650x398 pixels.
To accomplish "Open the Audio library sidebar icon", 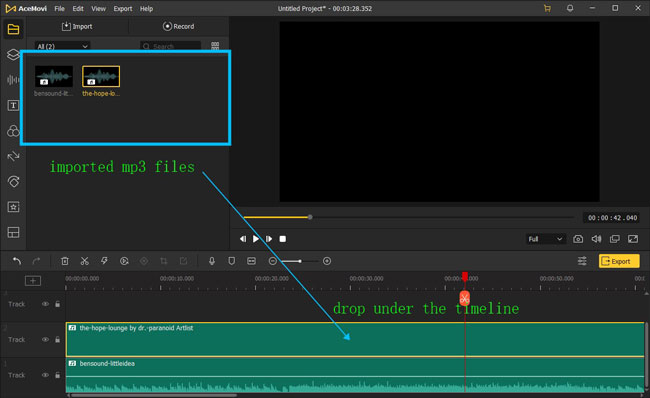I will pyautogui.click(x=13, y=80).
